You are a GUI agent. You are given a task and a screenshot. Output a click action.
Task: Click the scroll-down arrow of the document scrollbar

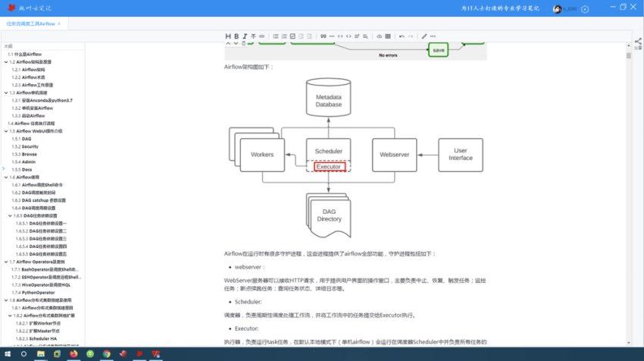628,343
